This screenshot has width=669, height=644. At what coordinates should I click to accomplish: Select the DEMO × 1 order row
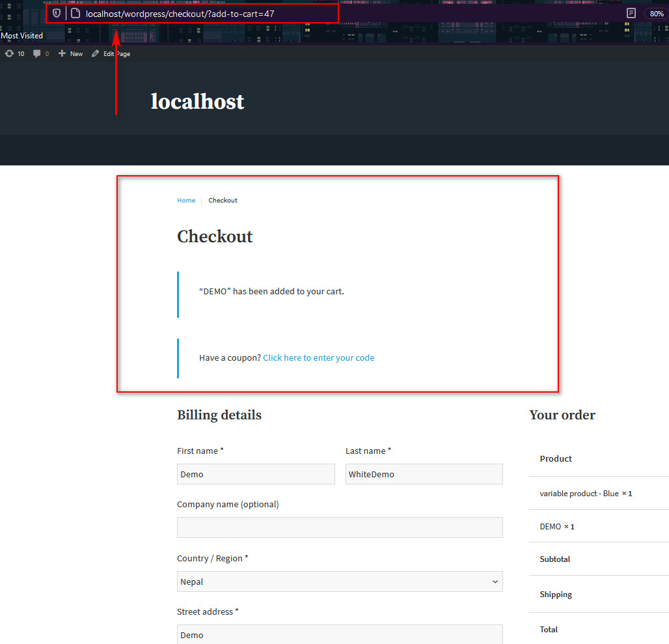(x=599, y=527)
